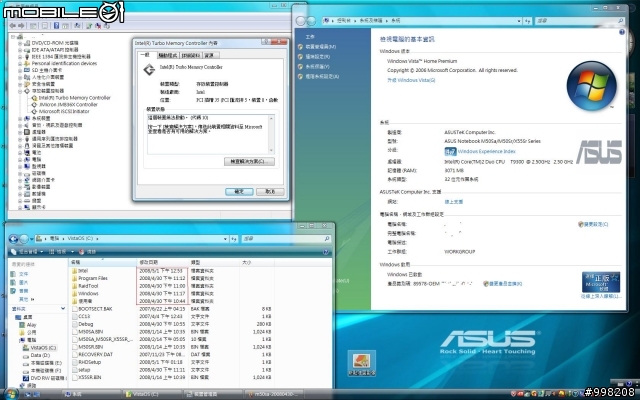Open Advanced system settings (進階系統設定) link
The image size is (640, 400).
pos(322,76)
